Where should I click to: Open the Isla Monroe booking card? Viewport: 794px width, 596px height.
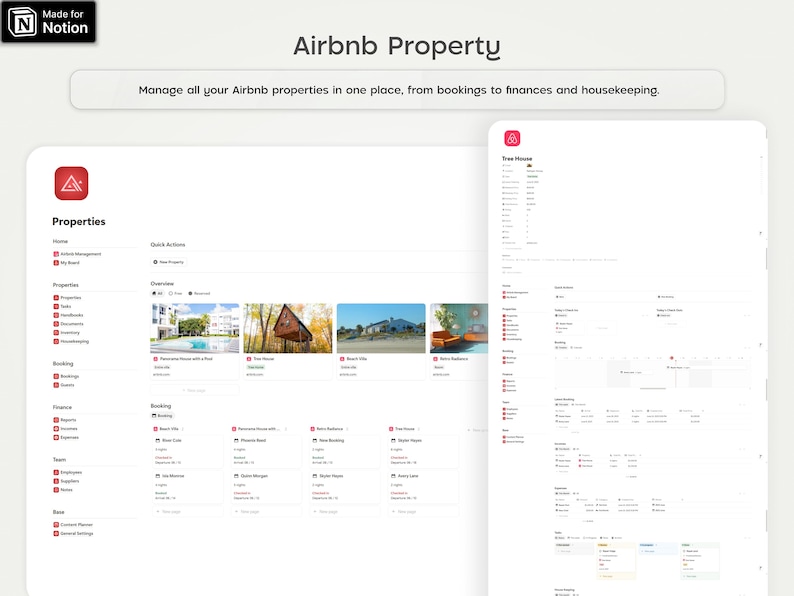pyautogui.click(x=188, y=487)
